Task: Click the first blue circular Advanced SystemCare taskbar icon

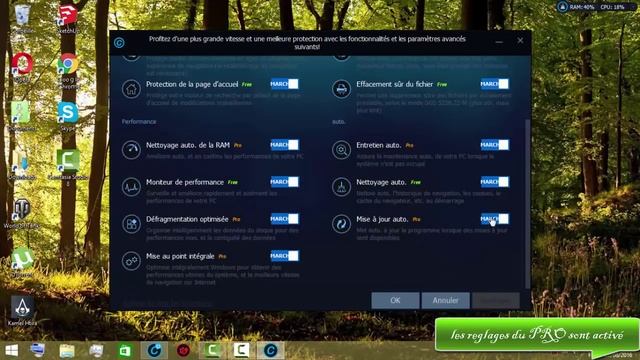Action: (154, 351)
